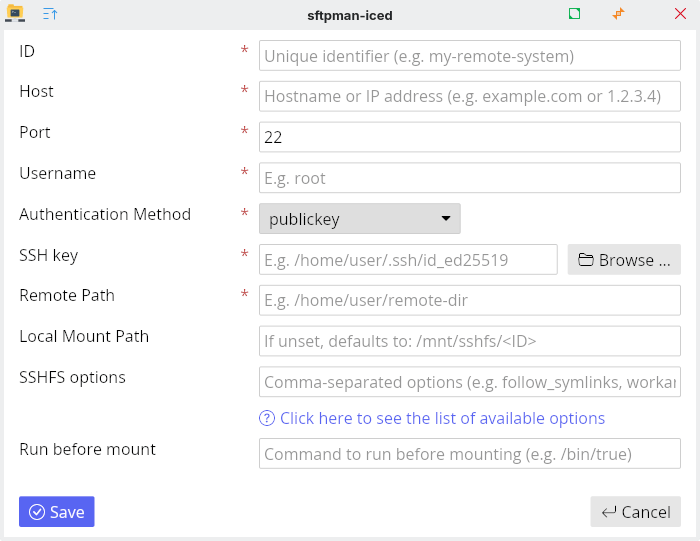
Task: Click the return arrow icon on Cancel
Action: click(608, 512)
